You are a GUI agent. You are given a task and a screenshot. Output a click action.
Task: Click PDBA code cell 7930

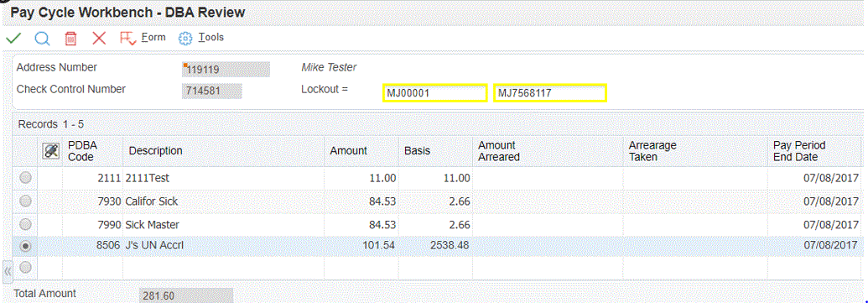point(92,201)
